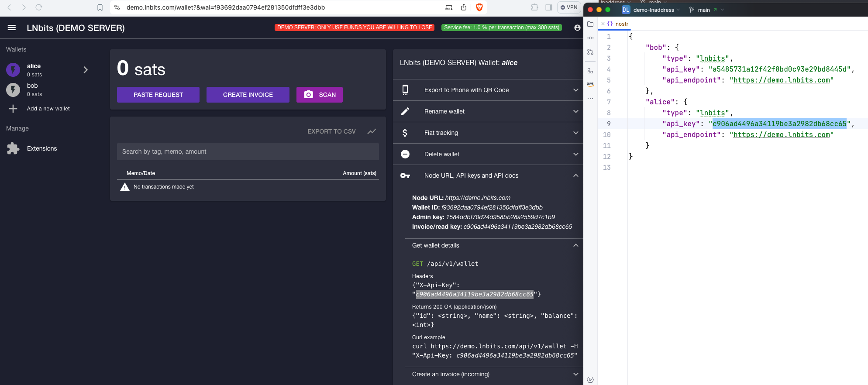Open the user account icon
The height and width of the screenshot is (385, 868).
coord(577,27)
